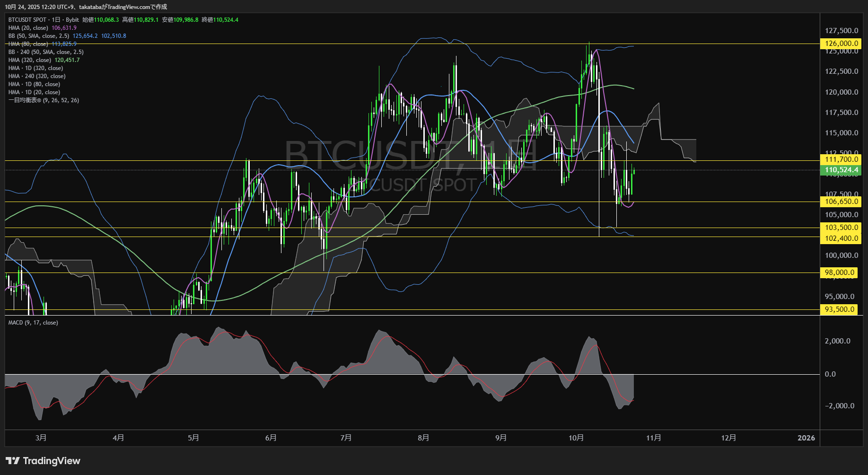The height and width of the screenshot is (475, 868).
Task: Select the green current price label 110,524.4
Action: [x=841, y=170]
